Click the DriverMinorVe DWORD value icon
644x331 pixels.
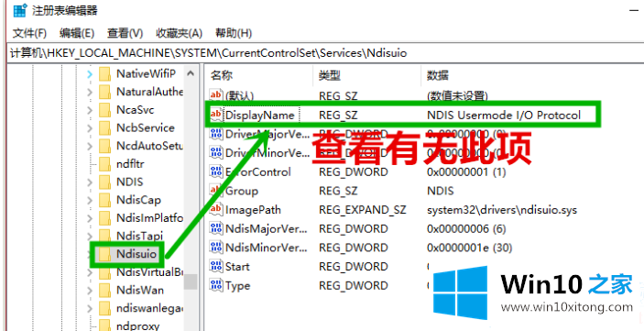click(x=215, y=152)
